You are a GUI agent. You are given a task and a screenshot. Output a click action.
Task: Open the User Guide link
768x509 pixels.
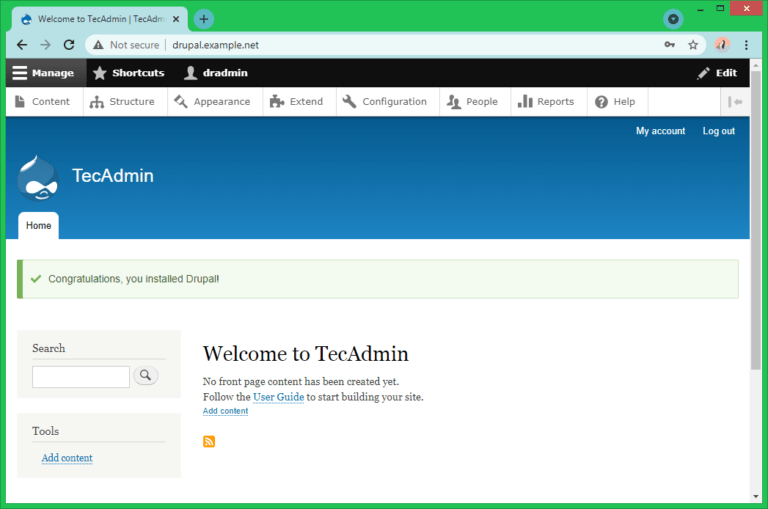[278, 397]
